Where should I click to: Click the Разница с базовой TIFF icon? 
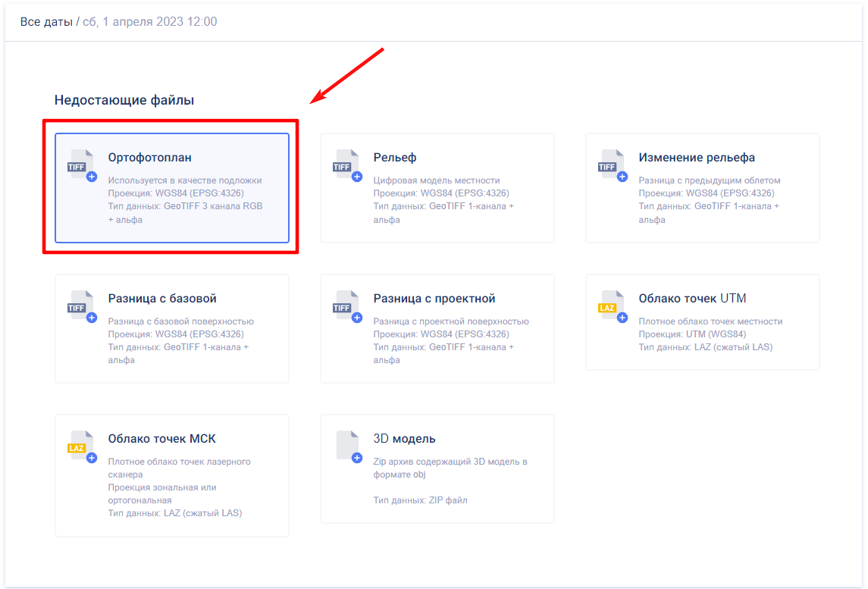click(x=82, y=306)
